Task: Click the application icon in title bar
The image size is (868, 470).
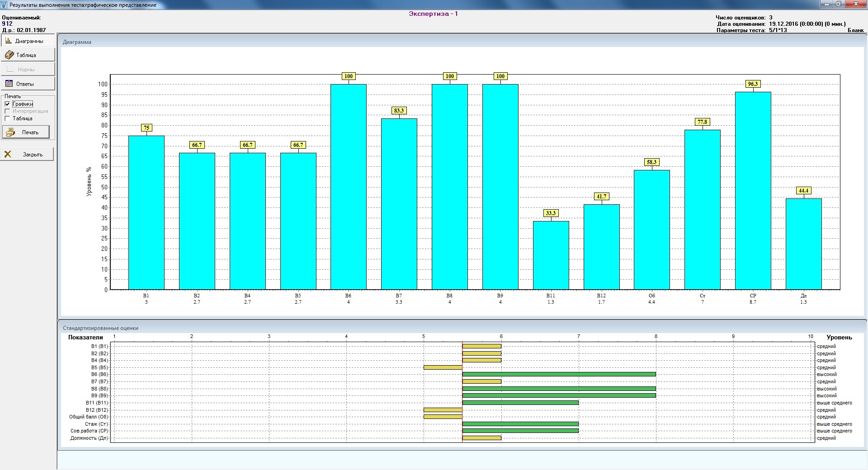Action: [5, 5]
